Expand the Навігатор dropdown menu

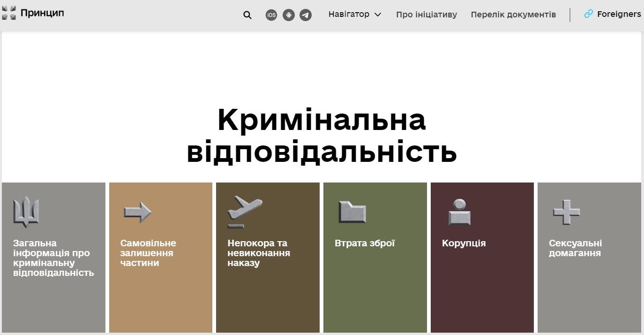click(349, 14)
